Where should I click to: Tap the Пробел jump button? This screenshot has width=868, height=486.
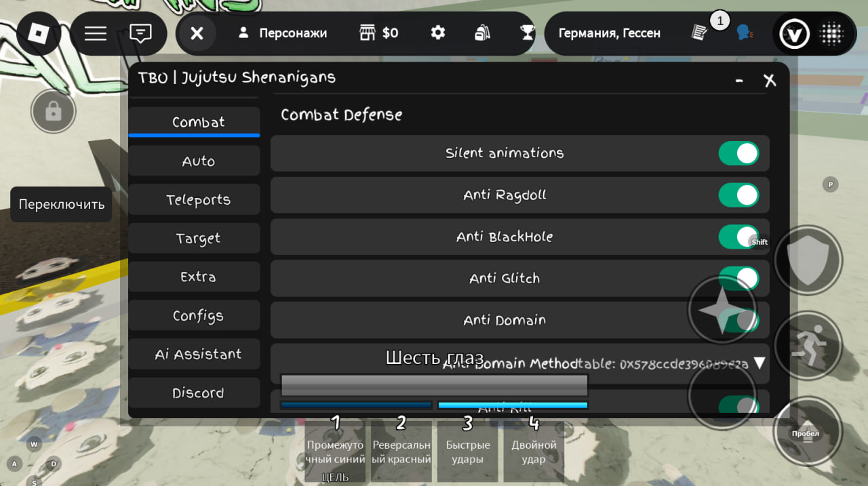click(807, 432)
